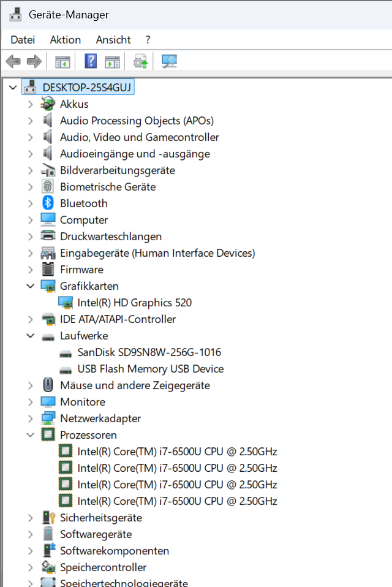Click the Bluetooth category icon
The width and height of the screenshot is (392, 587).
click(x=48, y=203)
